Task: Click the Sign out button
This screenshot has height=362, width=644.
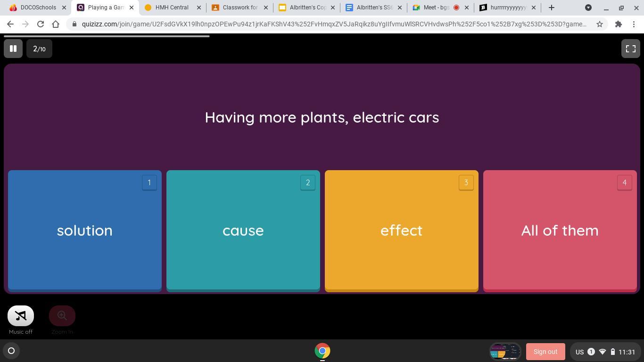Action: point(545,352)
